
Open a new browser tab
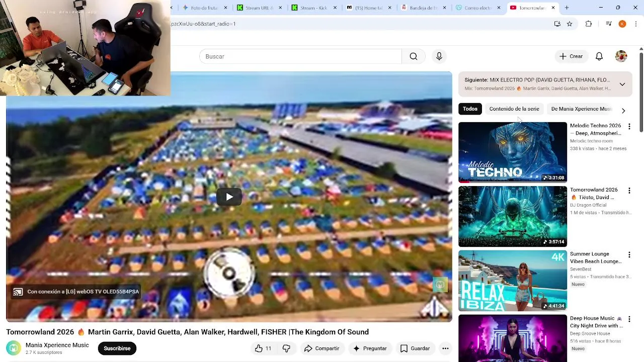click(x=567, y=8)
